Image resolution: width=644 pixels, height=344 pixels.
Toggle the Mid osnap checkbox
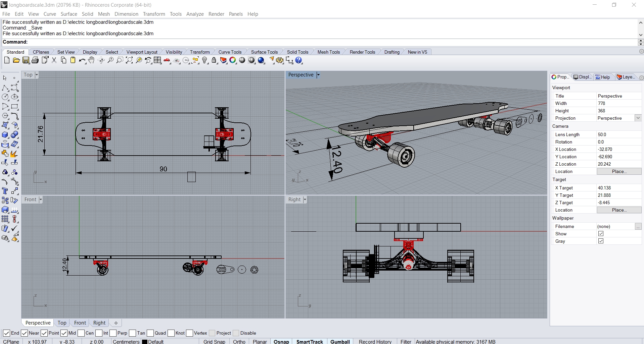coord(64,333)
